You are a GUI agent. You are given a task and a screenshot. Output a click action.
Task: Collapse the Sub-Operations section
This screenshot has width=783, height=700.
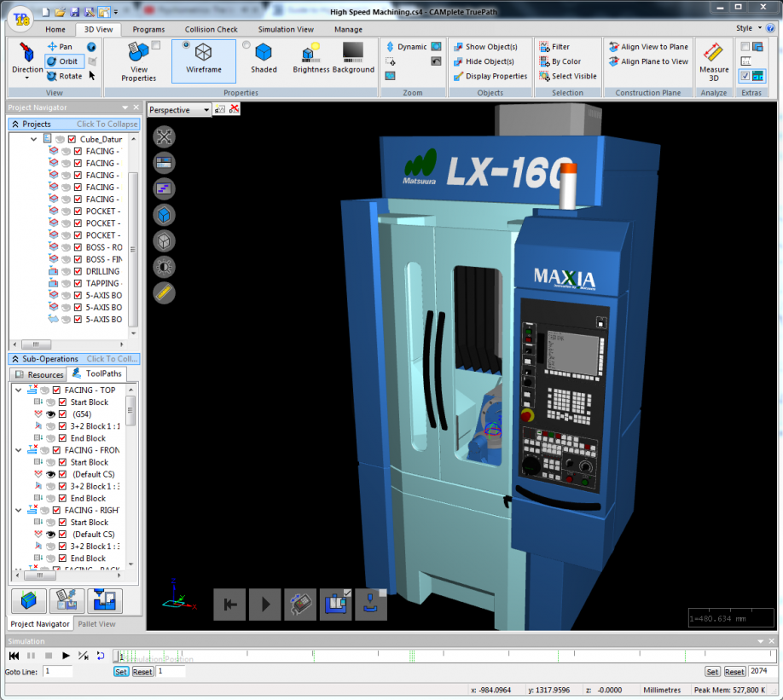(74, 358)
